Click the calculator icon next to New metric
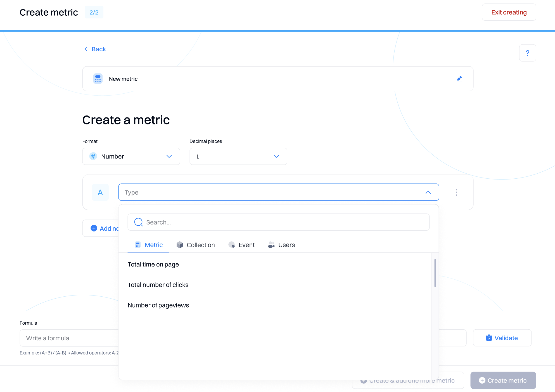The height and width of the screenshot is (392, 555). pos(98,79)
